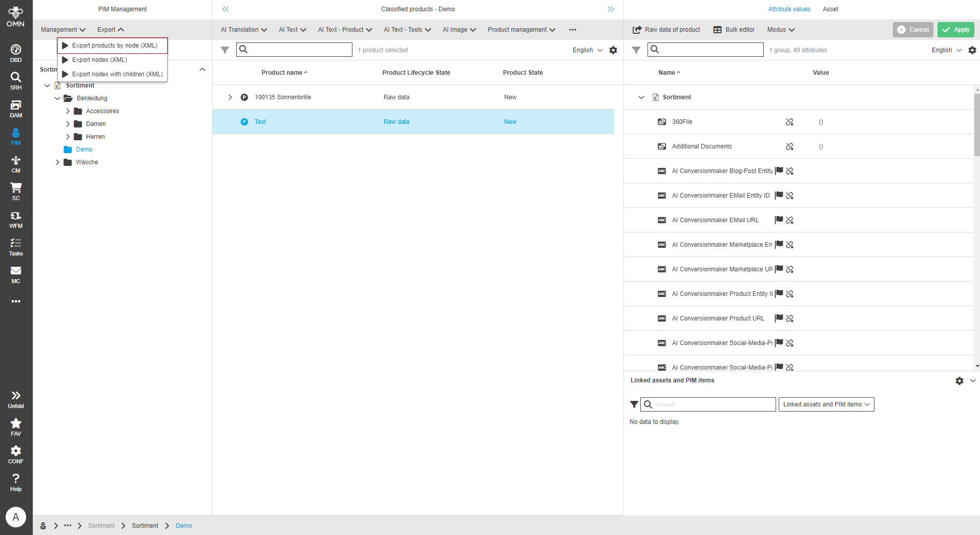Switch to the Asset tab
Screen dimensions: 980x535
coord(830,9)
